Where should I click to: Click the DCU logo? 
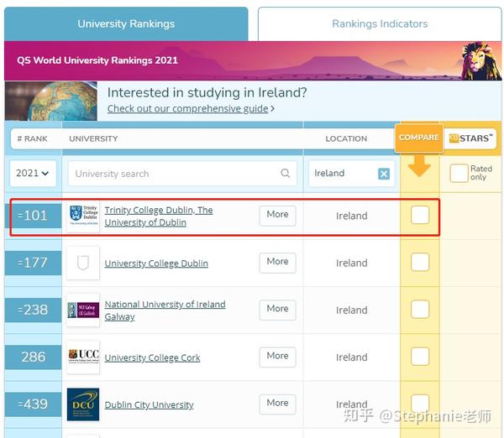point(83,404)
